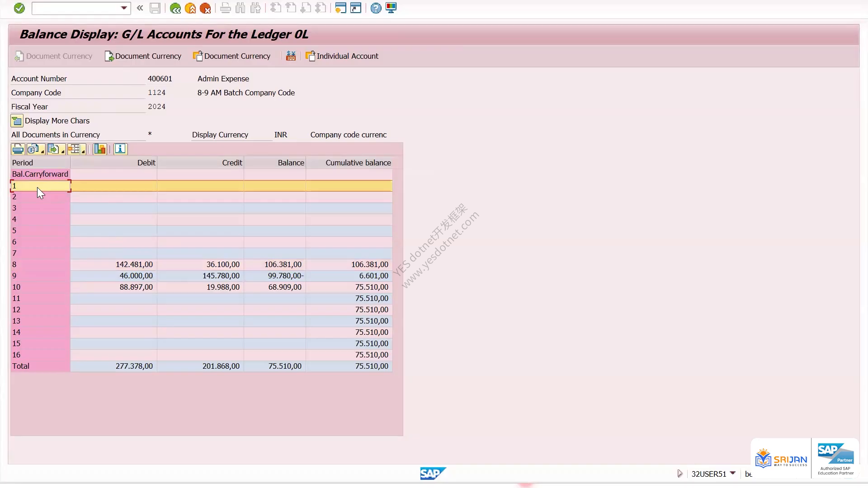Click the Print icon in the top toolbar
Viewport: 868px width, 488px height.
226,8
